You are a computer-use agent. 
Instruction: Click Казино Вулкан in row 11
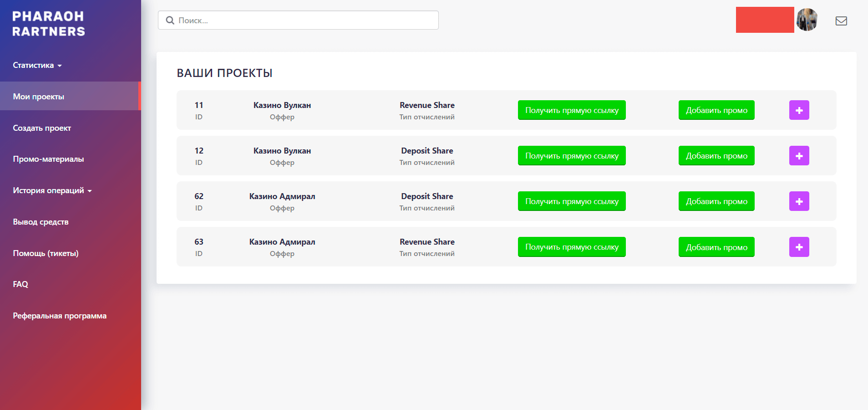point(282,105)
